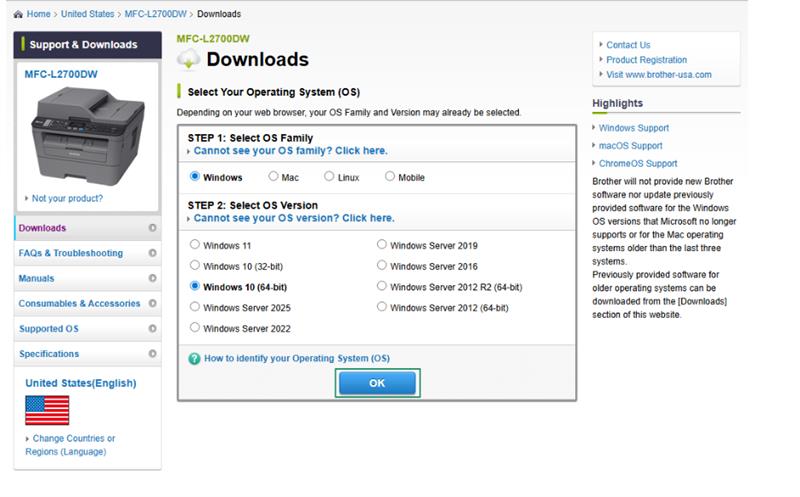Select the Mac OS family radio button
This screenshot has width=800, height=497.
[x=273, y=176]
